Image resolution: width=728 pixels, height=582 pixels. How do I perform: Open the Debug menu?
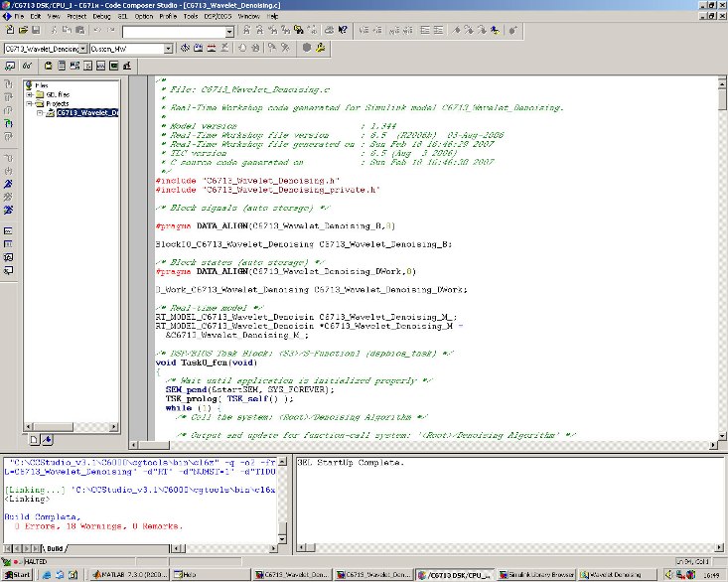[x=101, y=16]
